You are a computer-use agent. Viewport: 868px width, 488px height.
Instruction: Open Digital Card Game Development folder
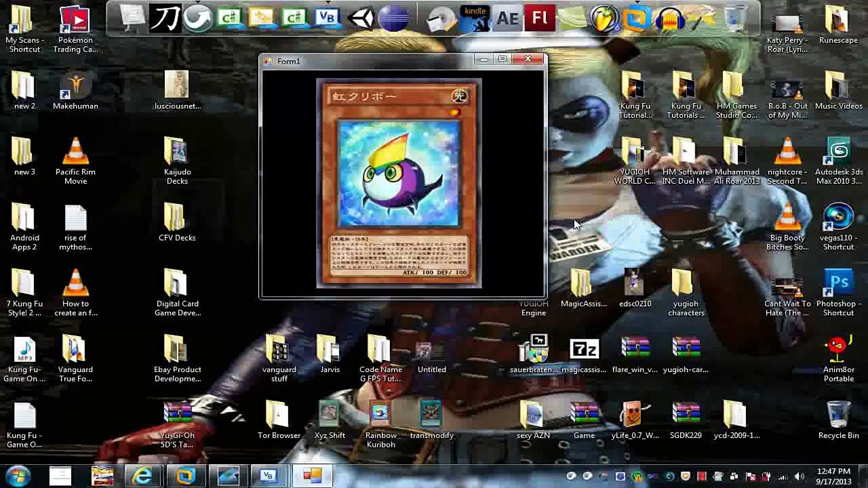pos(177,292)
